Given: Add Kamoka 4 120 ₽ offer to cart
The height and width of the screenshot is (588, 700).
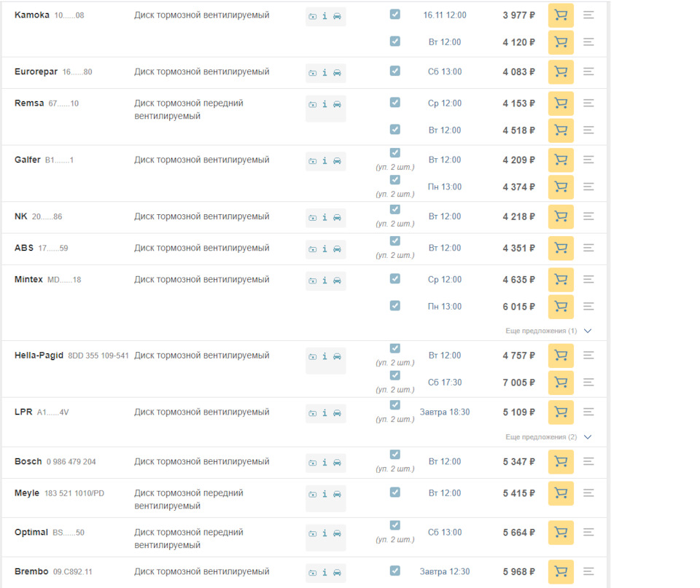Looking at the screenshot, I should 561,42.
